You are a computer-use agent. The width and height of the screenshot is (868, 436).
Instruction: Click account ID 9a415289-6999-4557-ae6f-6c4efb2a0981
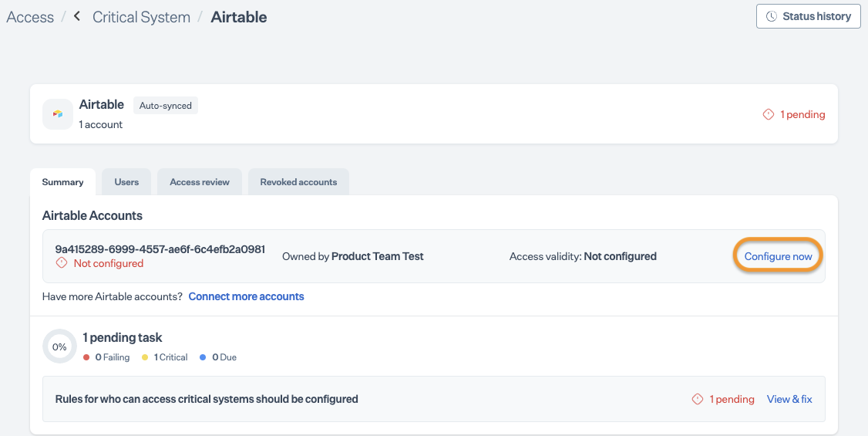click(x=160, y=249)
